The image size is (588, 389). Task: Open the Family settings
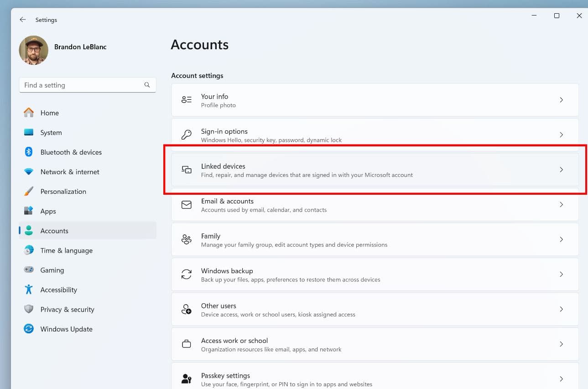[x=375, y=239]
